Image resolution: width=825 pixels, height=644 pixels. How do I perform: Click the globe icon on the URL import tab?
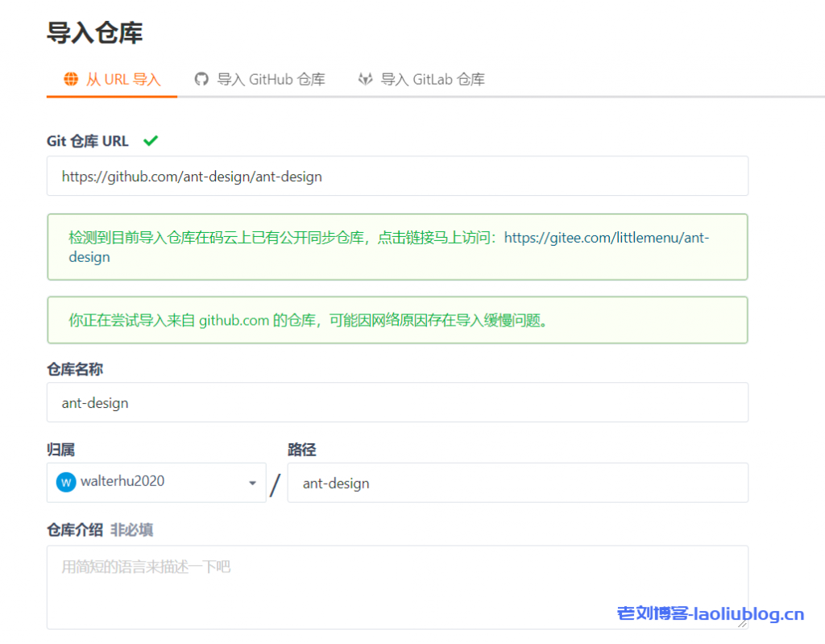[71, 79]
